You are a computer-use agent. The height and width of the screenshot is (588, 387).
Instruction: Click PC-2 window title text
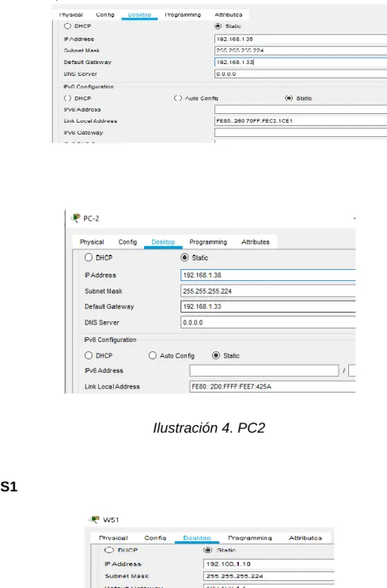click(x=91, y=218)
